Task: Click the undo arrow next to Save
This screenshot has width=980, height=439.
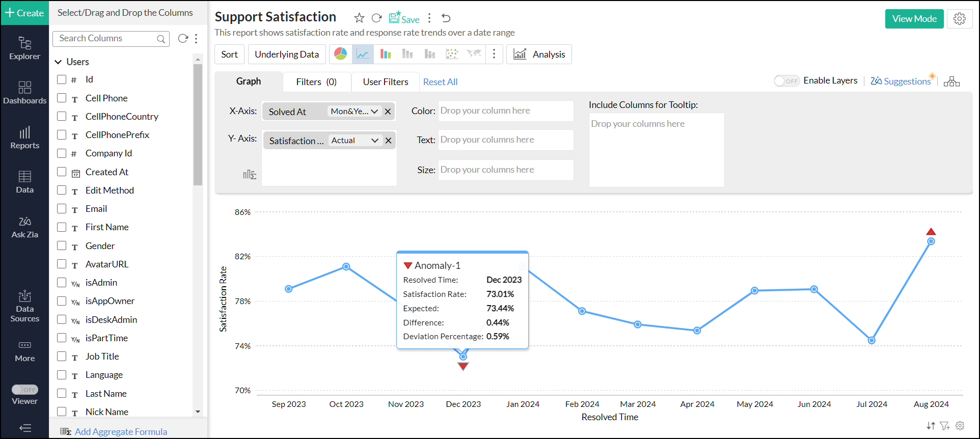Action: pyautogui.click(x=446, y=18)
